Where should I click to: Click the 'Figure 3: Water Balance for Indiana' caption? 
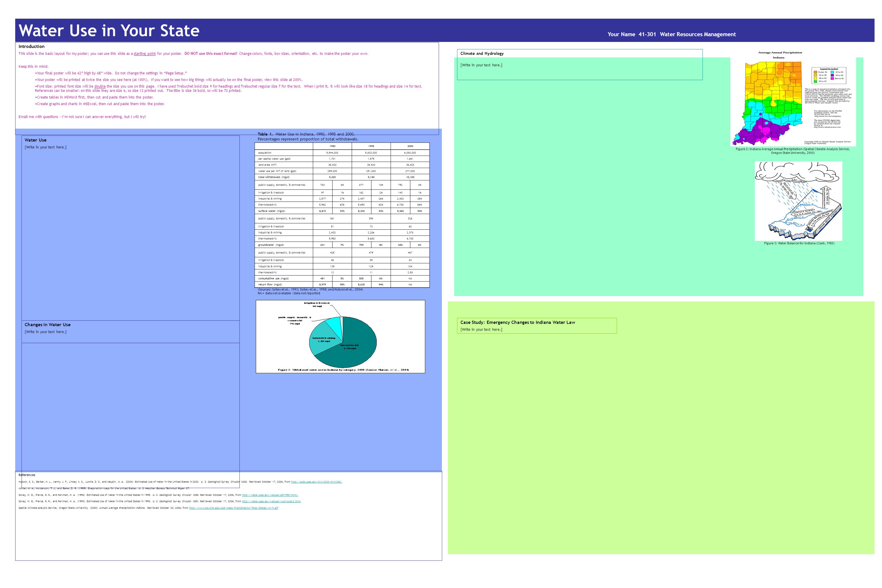tap(799, 243)
